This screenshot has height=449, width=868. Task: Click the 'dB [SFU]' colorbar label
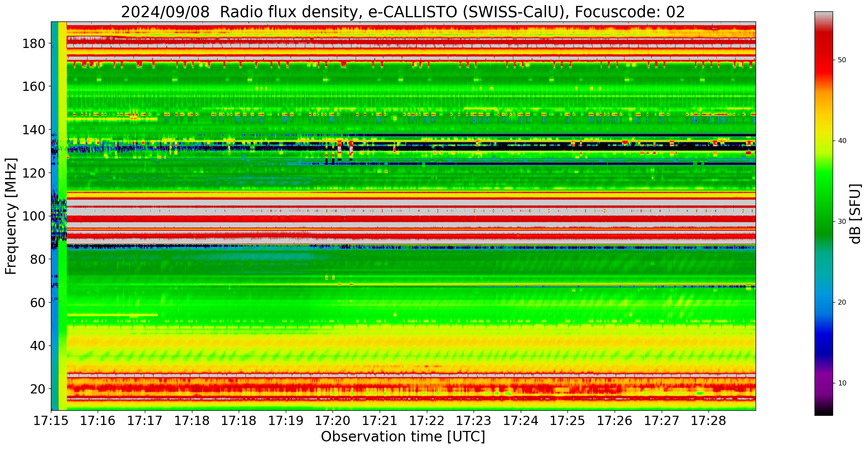pyautogui.click(x=855, y=213)
